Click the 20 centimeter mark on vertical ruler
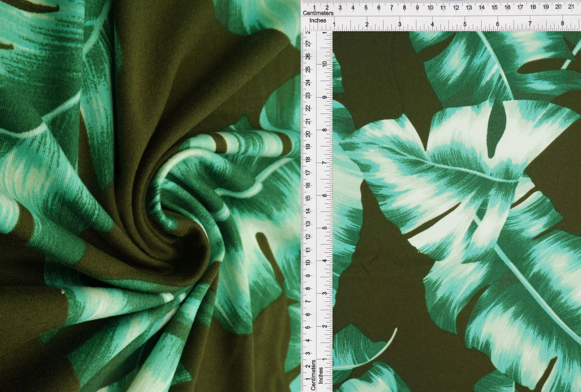The width and height of the screenshot is (581, 392). (308, 134)
